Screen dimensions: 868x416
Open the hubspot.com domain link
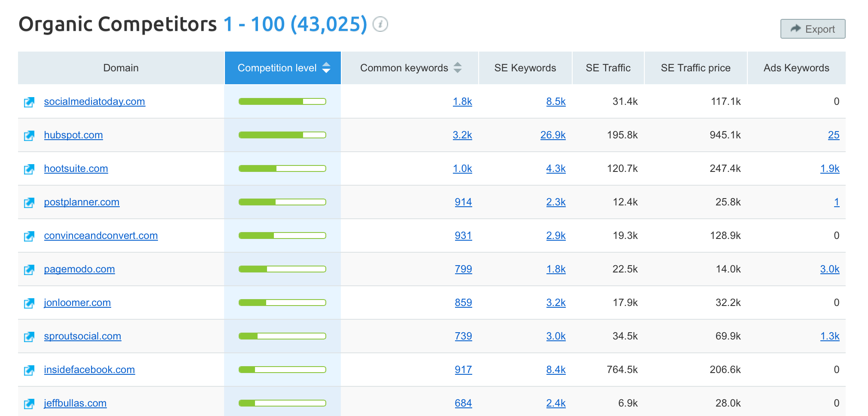73,135
